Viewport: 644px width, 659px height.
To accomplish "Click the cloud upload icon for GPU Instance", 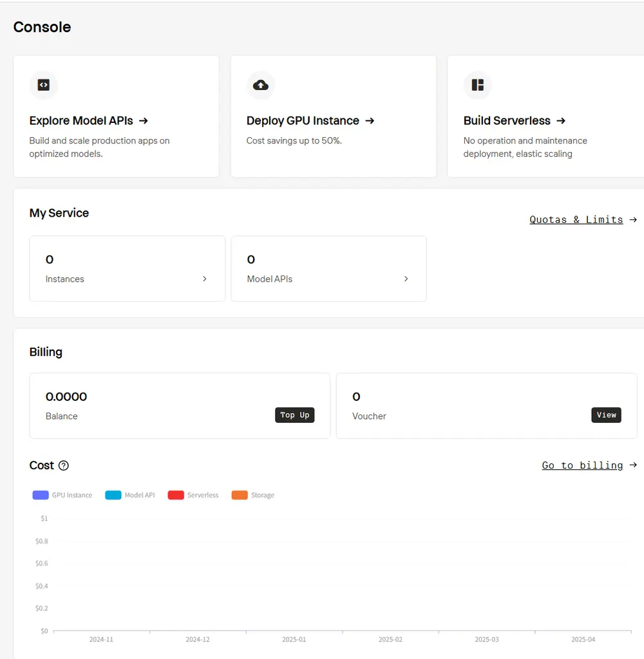I will (261, 85).
